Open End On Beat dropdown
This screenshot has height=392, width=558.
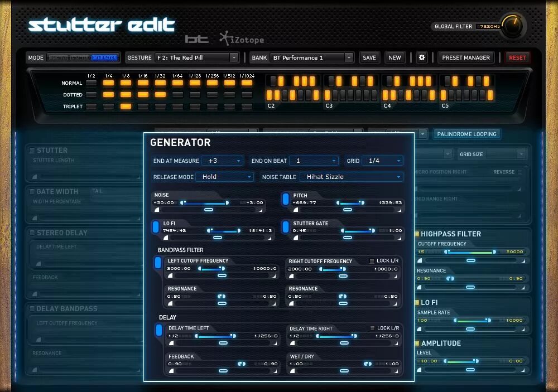[314, 161]
